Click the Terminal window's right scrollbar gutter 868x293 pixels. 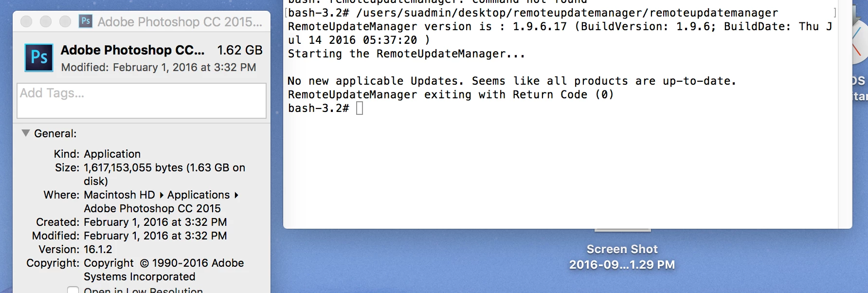tap(845, 114)
